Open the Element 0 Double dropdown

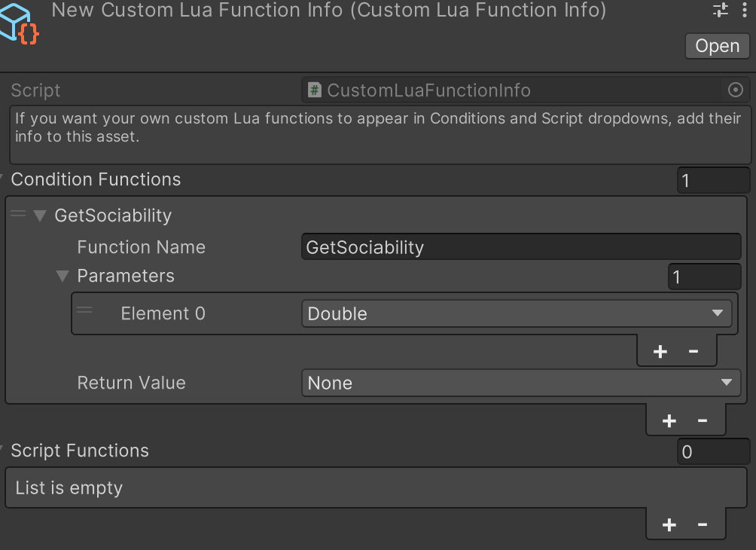click(517, 313)
